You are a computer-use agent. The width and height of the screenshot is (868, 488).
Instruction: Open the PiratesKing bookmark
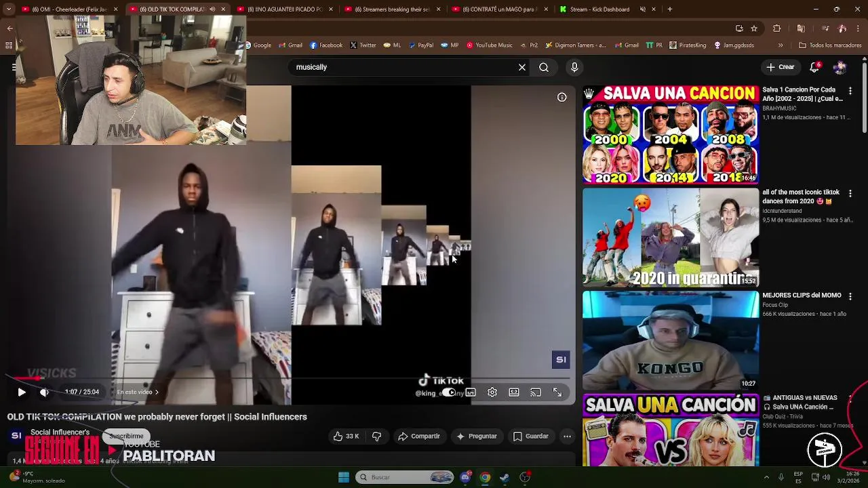coord(688,45)
